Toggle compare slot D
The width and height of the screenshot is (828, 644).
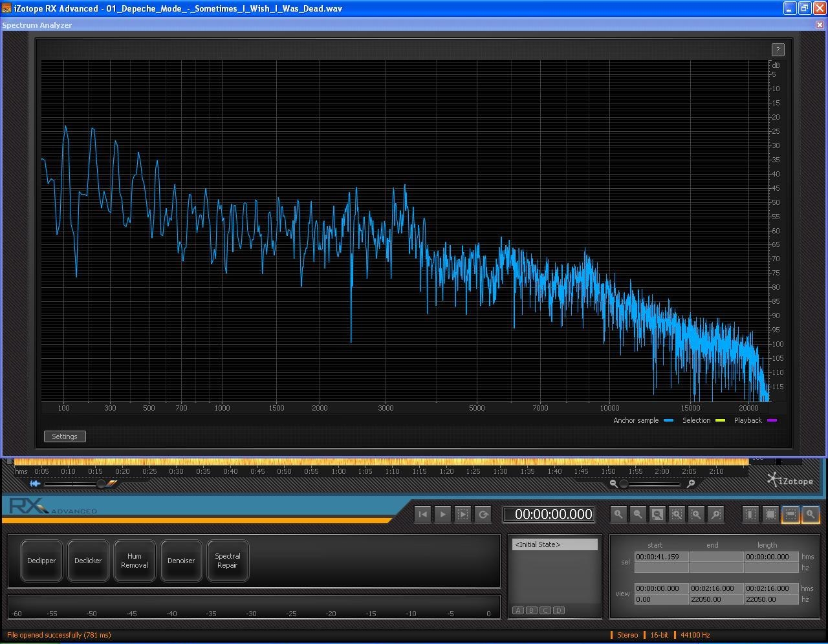[x=559, y=610]
